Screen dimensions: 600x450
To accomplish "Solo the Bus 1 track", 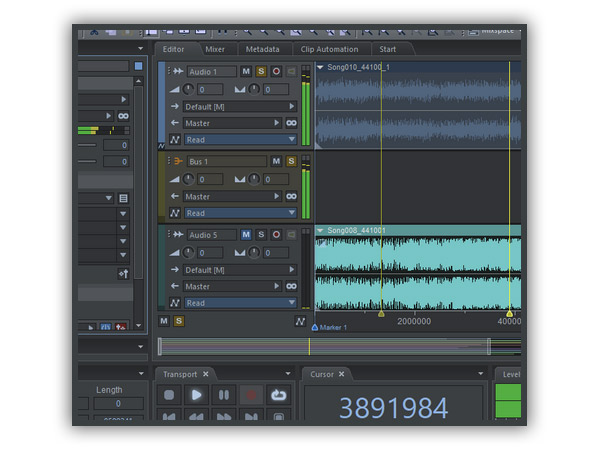I will pos(291,161).
